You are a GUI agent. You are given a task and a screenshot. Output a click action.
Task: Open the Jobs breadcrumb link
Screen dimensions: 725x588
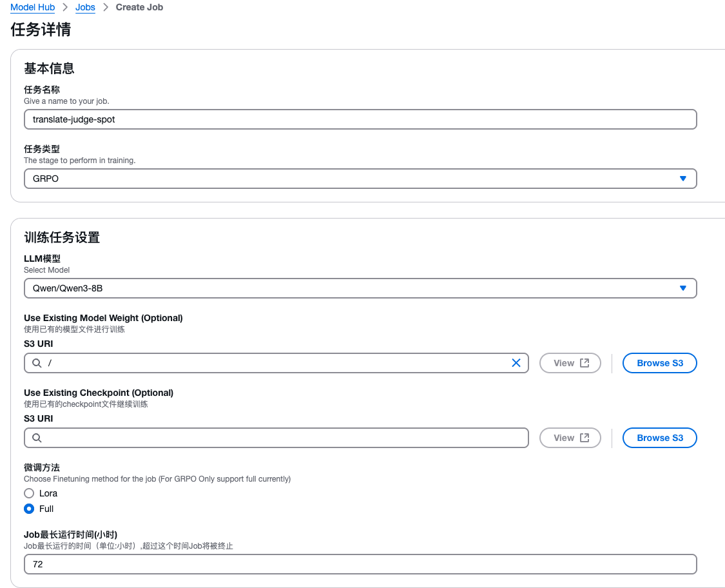click(85, 7)
